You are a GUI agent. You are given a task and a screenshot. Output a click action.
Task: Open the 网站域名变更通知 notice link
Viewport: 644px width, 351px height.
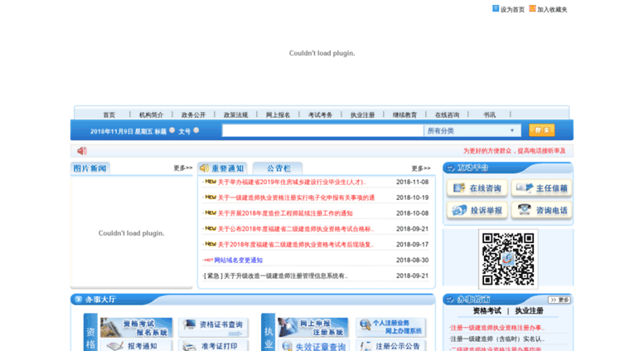coord(238,260)
